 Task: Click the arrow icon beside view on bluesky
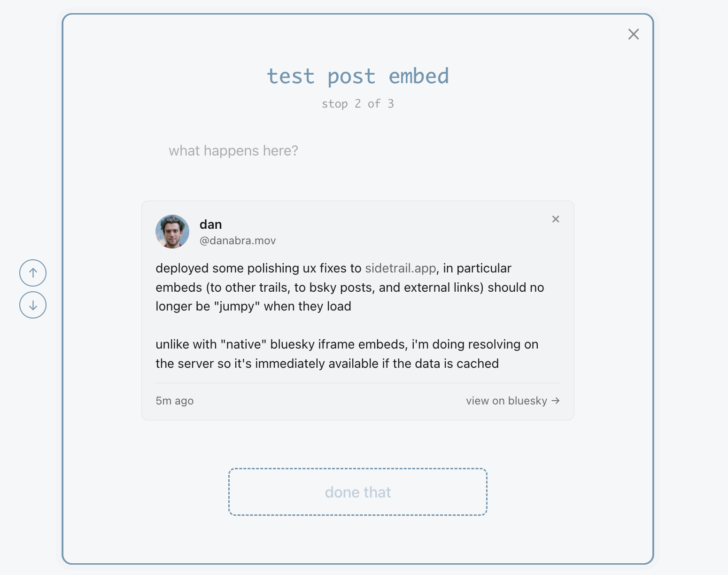click(556, 401)
